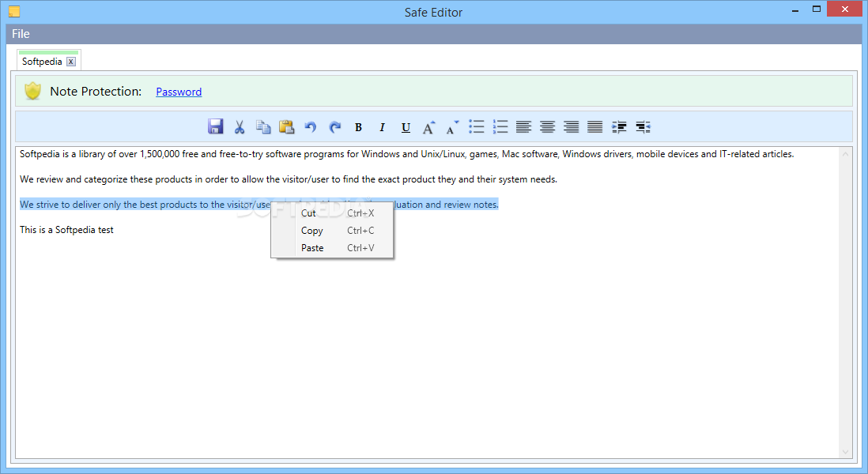The height and width of the screenshot is (474, 868).
Task: Click the Save floppy disk icon
Action: tap(215, 126)
